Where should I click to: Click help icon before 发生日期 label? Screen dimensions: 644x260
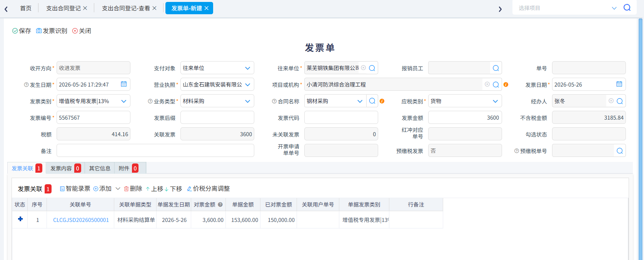pyautogui.click(x=27, y=85)
